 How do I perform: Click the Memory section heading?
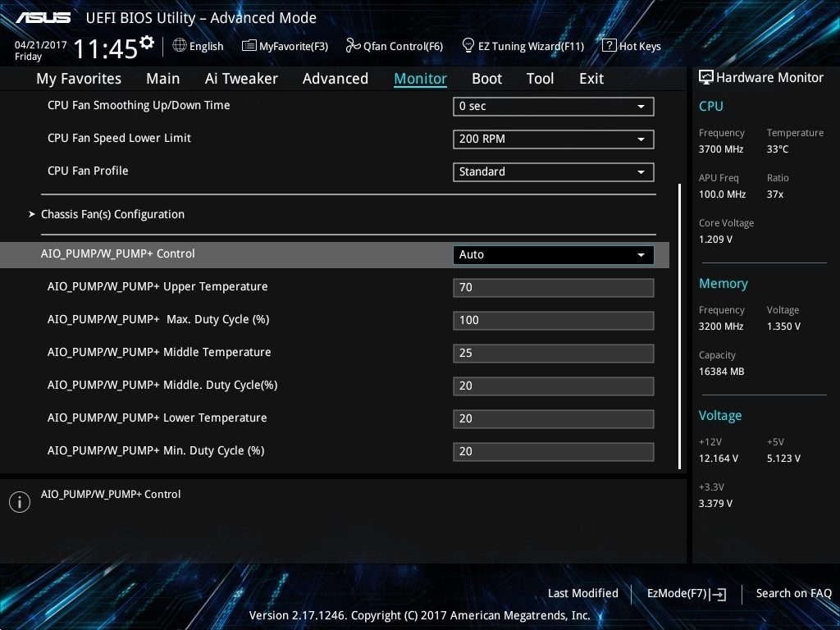[724, 284]
